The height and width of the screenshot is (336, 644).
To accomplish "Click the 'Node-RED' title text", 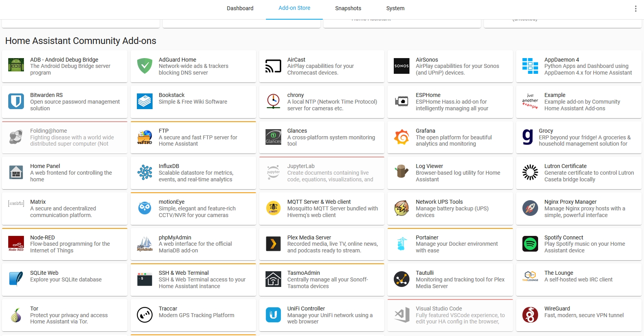I will 42,237.
